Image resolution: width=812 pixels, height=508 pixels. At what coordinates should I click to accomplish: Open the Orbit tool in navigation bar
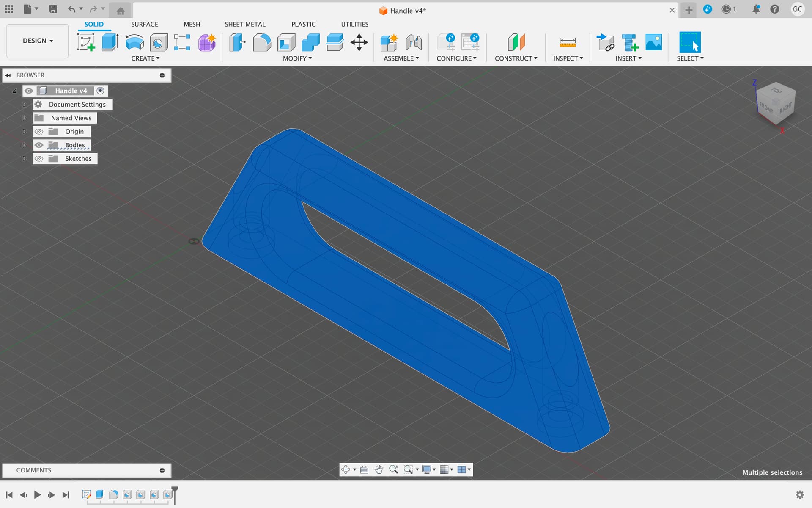coord(346,469)
